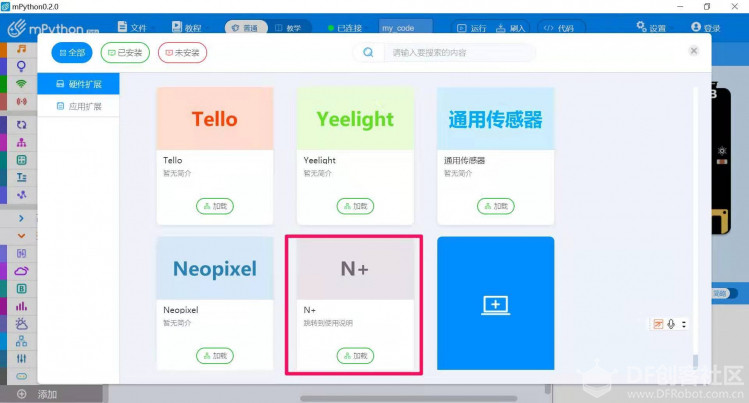Open the purple cloud category icon

[x=21, y=271]
